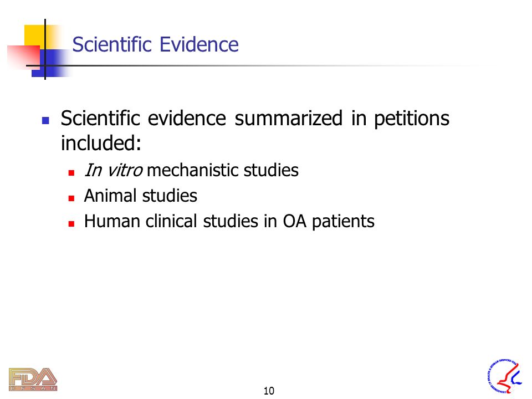The width and height of the screenshot is (532, 399).
Task: Click the red bullet beside Human clinical studies
Action: pyautogui.click(x=71, y=223)
